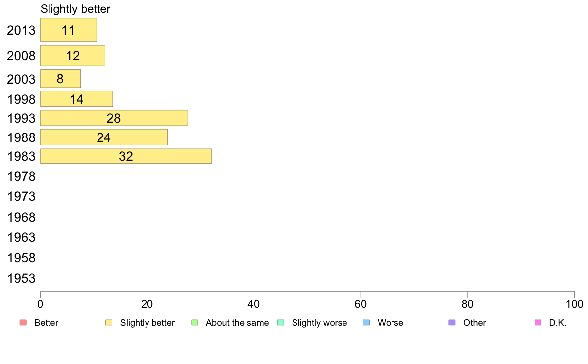Click the yellow Slightly better legend swatch

(109, 323)
